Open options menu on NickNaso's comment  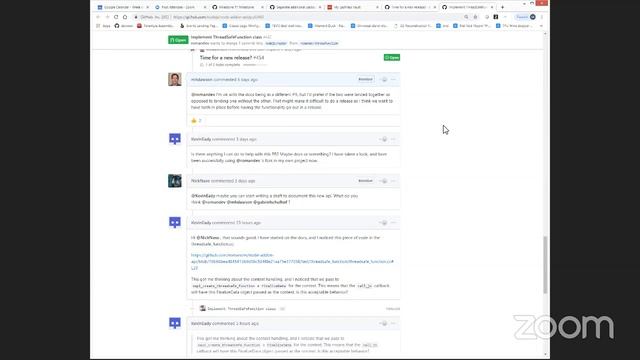[393, 181]
